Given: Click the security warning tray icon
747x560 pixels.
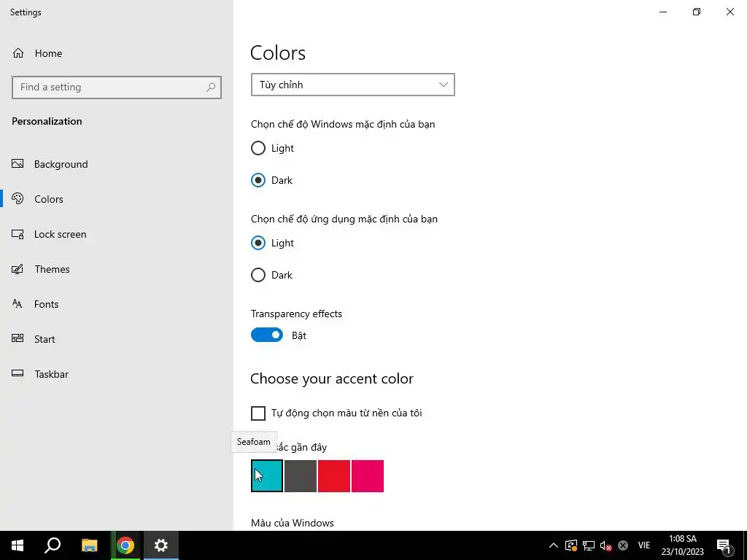Looking at the screenshot, I should coord(571,545).
